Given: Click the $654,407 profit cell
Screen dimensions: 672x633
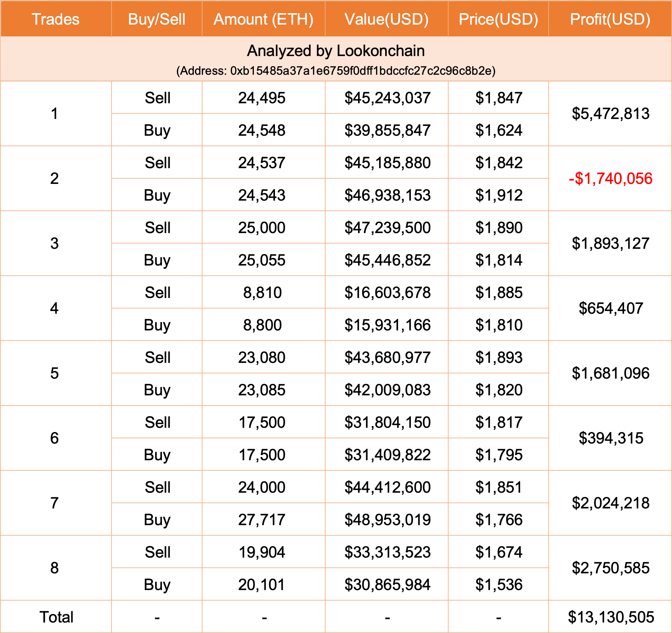Looking at the screenshot, I should pyautogui.click(x=611, y=308).
